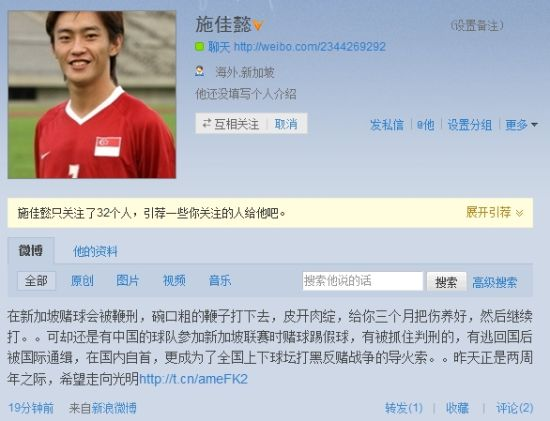Open the profile photo thumbnail
Viewport: 550px width, 421px height.
pos(92,95)
